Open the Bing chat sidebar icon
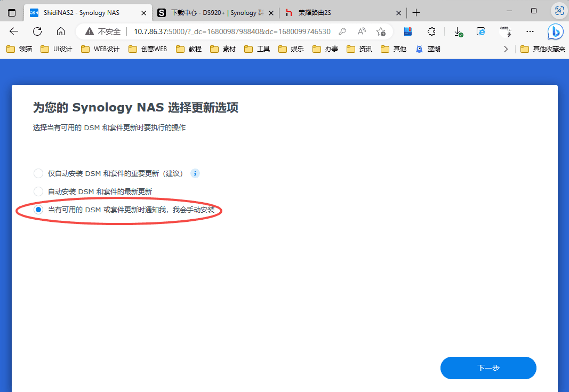Viewport: 569px width, 392px height. tap(555, 31)
